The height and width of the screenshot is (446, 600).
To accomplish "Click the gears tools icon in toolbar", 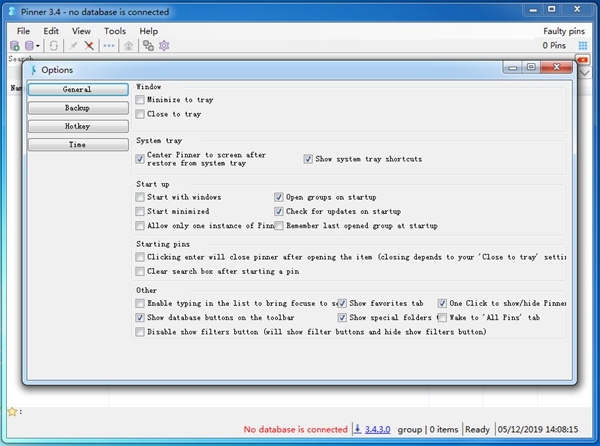I will pyautogui.click(x=148, y=46).
